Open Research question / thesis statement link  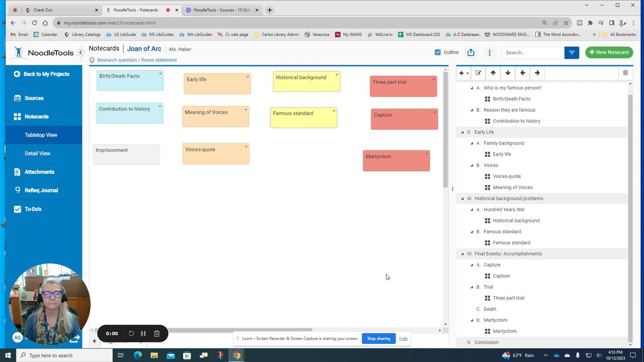point(137,60)
